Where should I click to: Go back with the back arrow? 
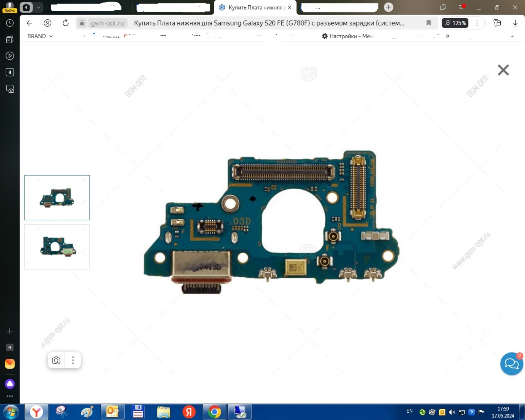pyautogui.click(x=30, y=23)
